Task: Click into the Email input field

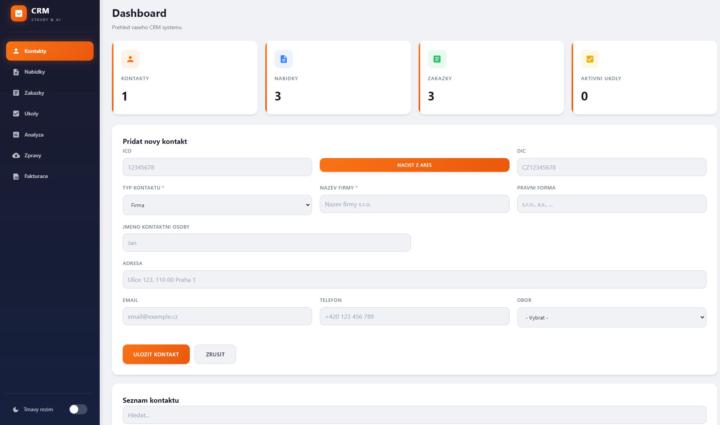Action: (x=216, y=316)
